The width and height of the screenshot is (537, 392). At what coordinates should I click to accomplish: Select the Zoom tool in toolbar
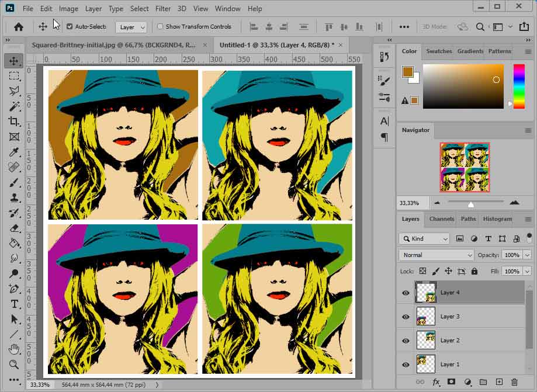point(13,365)
